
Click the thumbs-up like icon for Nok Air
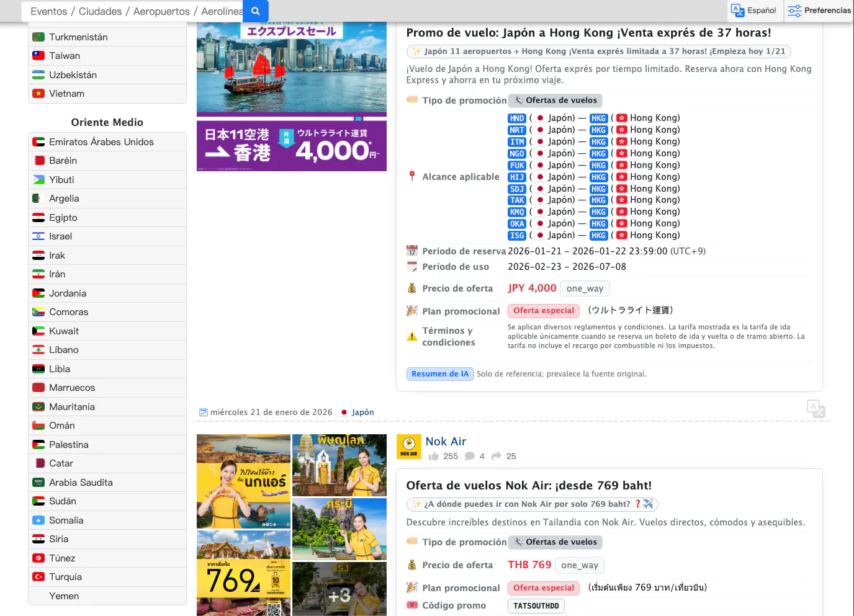click(x=434, y=456)
